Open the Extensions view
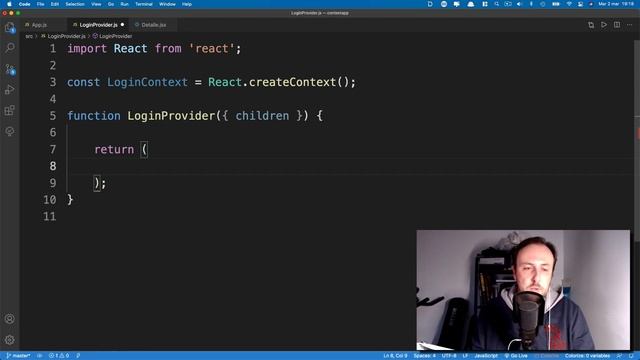Image resolution: width=640 pixels, height=360 pixels. click(10, 111)
